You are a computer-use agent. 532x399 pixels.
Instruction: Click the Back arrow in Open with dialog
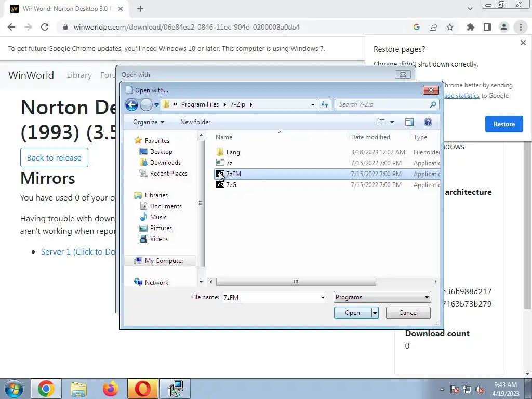131,104
